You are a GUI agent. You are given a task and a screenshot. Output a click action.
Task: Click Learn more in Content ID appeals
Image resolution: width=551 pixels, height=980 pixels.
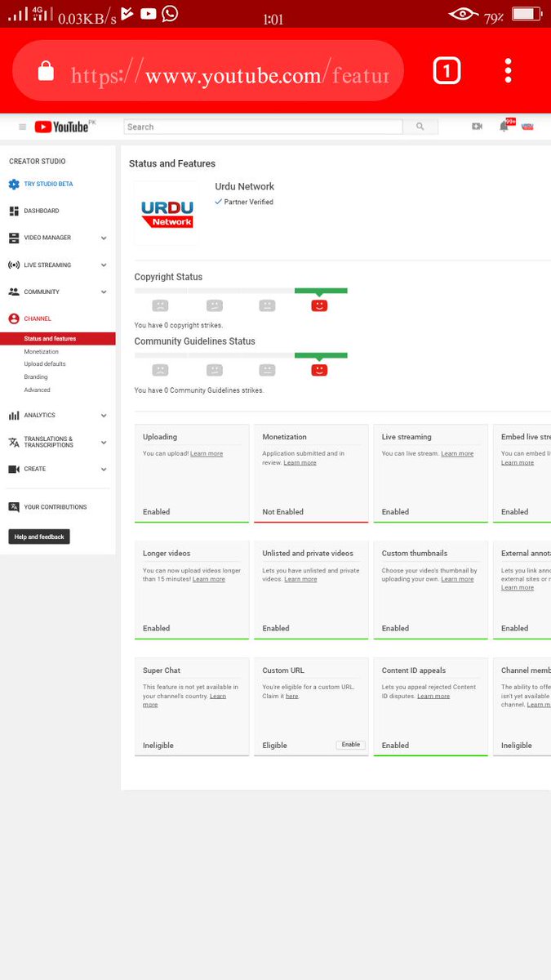(x=433, y=697)
